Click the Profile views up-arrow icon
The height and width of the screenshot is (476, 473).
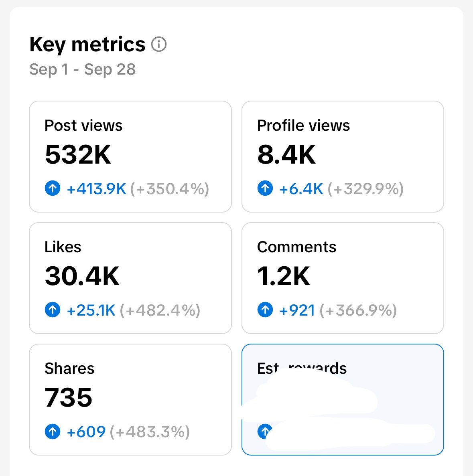[265, 188]
